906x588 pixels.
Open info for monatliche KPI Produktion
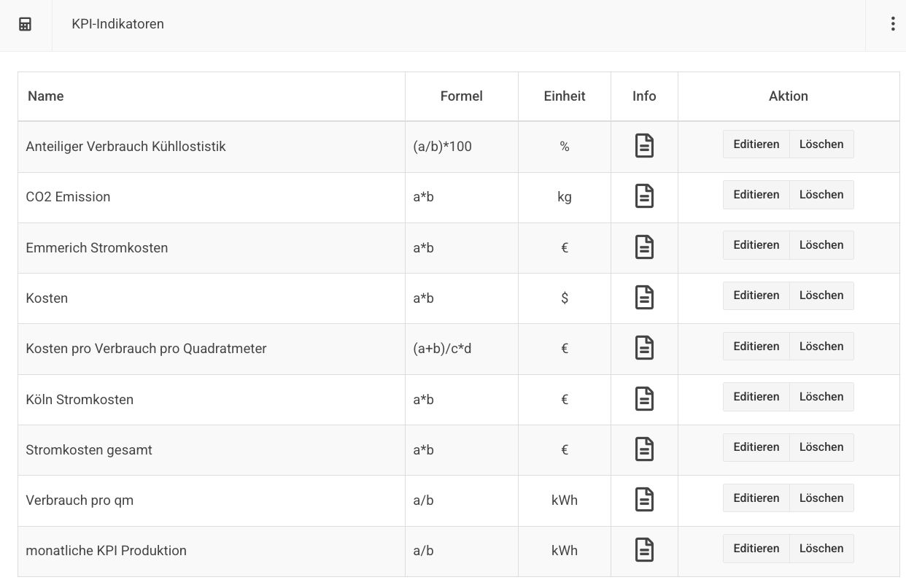(644, 550)
